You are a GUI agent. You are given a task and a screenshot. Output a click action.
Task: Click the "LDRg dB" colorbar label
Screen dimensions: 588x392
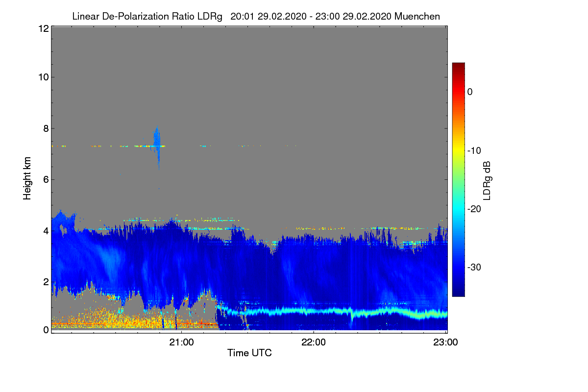tap(487, 180)
